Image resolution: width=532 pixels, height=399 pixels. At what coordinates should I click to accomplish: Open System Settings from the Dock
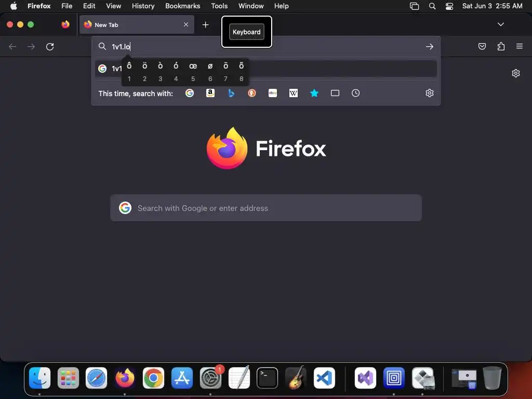210,378
